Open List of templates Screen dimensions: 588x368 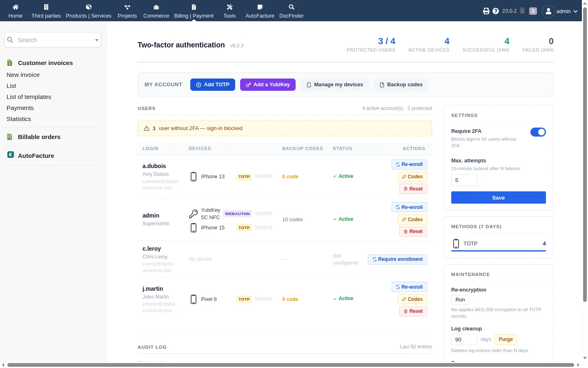29,97
